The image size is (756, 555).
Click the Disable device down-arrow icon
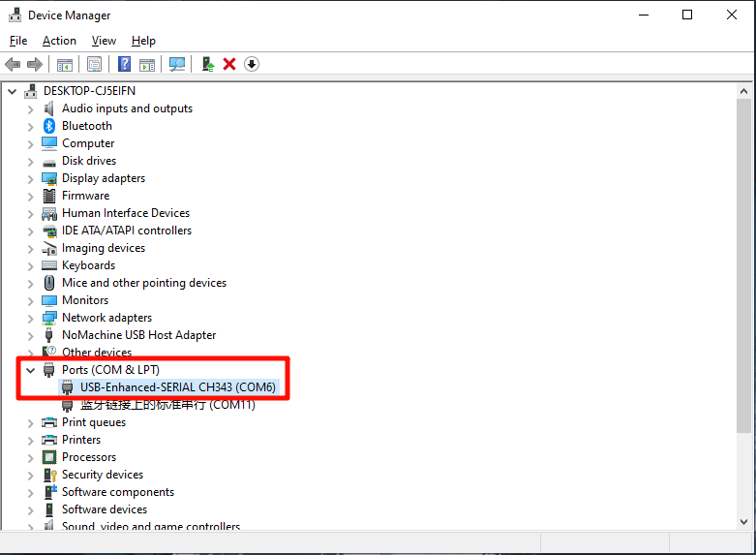[x=252, y=64]
